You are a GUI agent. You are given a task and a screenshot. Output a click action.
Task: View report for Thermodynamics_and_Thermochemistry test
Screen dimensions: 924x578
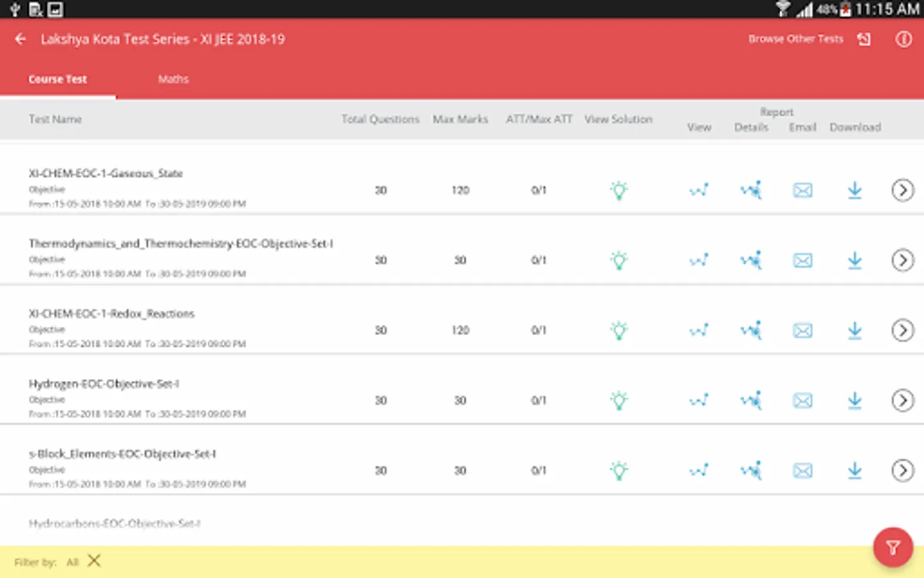pos(699,260)
